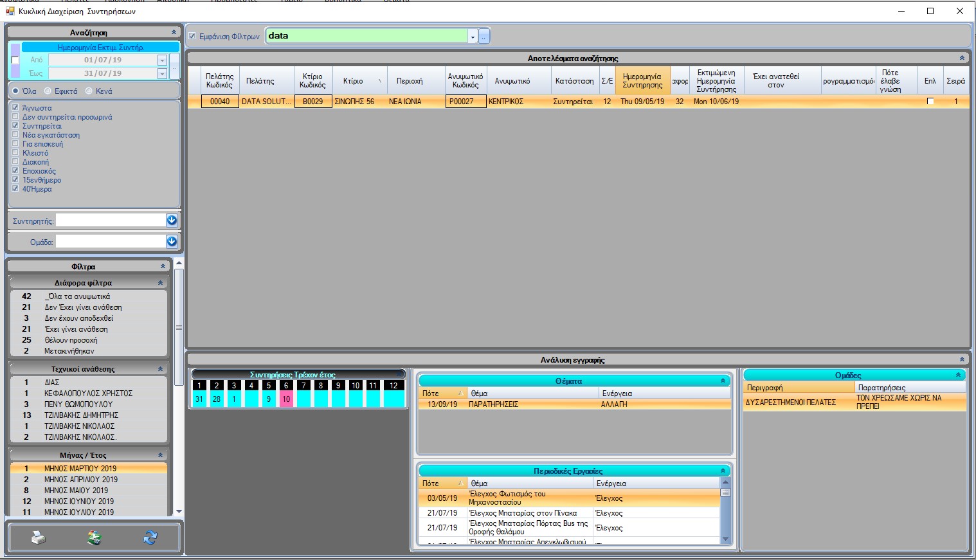The height and width of the screenshot is (560, 976).
Task: Click the Excel export icon
Action: pyautogui.click(x=95, y=537)
